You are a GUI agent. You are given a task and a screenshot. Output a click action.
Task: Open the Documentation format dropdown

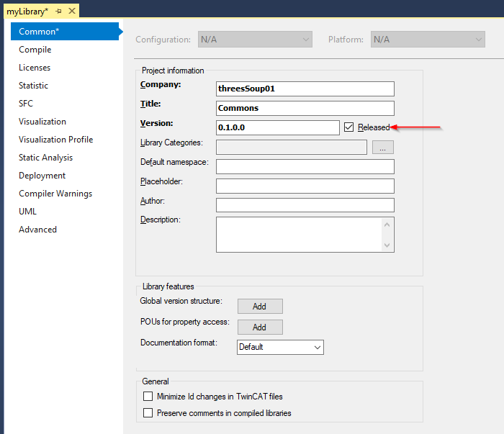pyautogui.click(x=280, y=347)
